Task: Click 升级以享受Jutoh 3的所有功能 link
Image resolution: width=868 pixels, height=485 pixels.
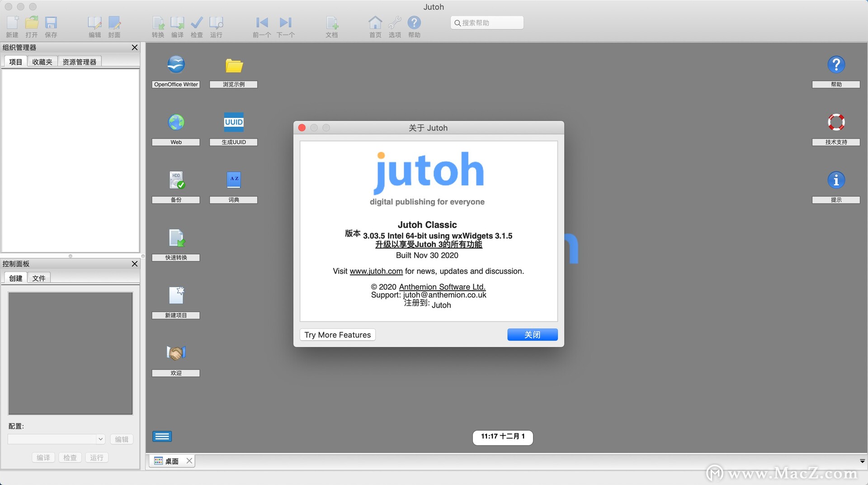Action: coord(429,244)
